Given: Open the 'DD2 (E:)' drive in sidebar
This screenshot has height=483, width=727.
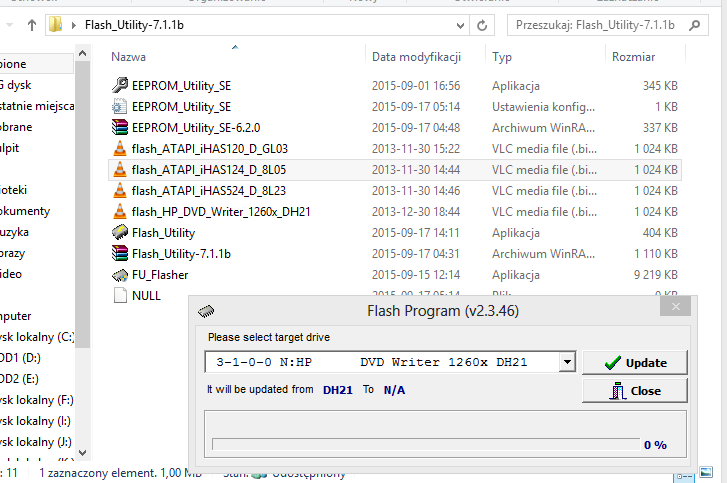Looking at the screenshot, I should [x=19, y=379].
